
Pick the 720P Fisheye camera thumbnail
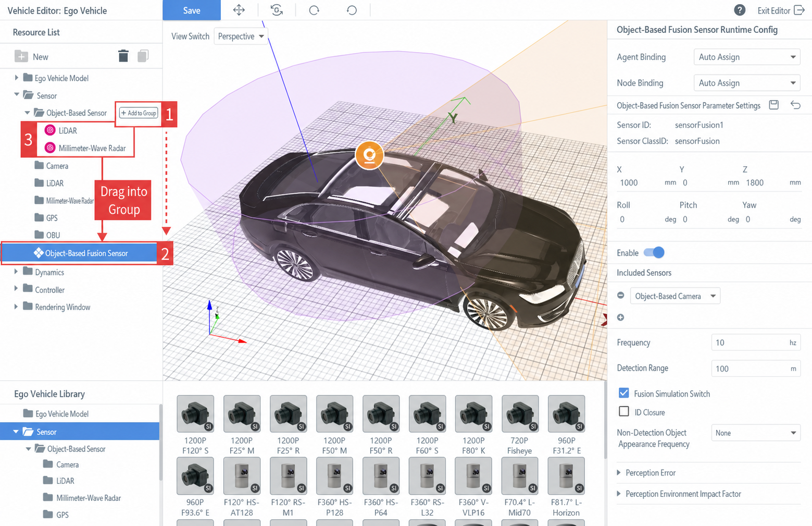[x=520, y=414]
